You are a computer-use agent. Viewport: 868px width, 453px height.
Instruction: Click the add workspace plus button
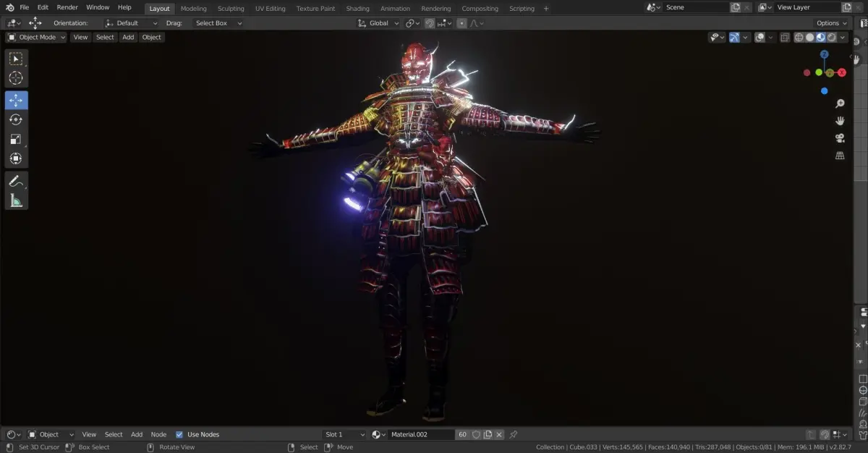(x=546, y=9)
